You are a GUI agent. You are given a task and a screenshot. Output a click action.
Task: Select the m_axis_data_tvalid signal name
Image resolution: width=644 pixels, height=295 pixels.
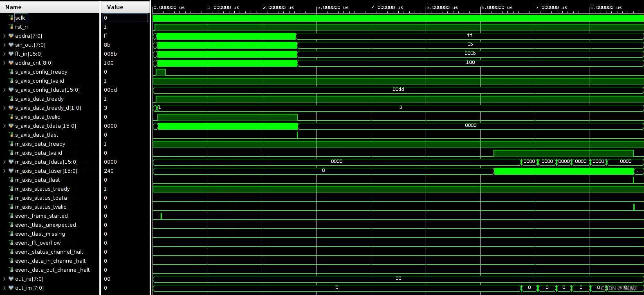(x=39, y=153)
